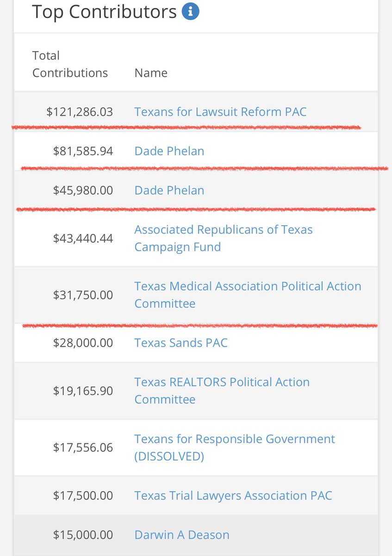The image size is (392, 556).
Task: Select the $43,440.44 contribution amount
Action: [x=83, y=238]
